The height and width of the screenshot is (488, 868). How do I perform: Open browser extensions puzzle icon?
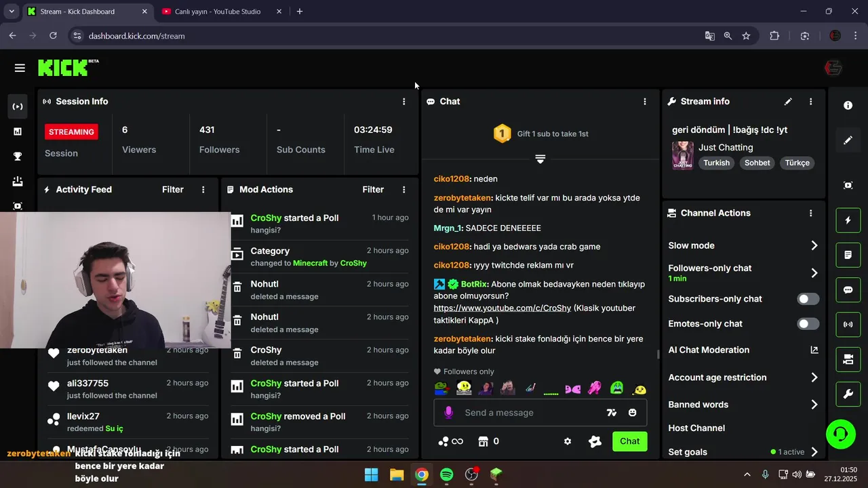click(x=774, y=36)
